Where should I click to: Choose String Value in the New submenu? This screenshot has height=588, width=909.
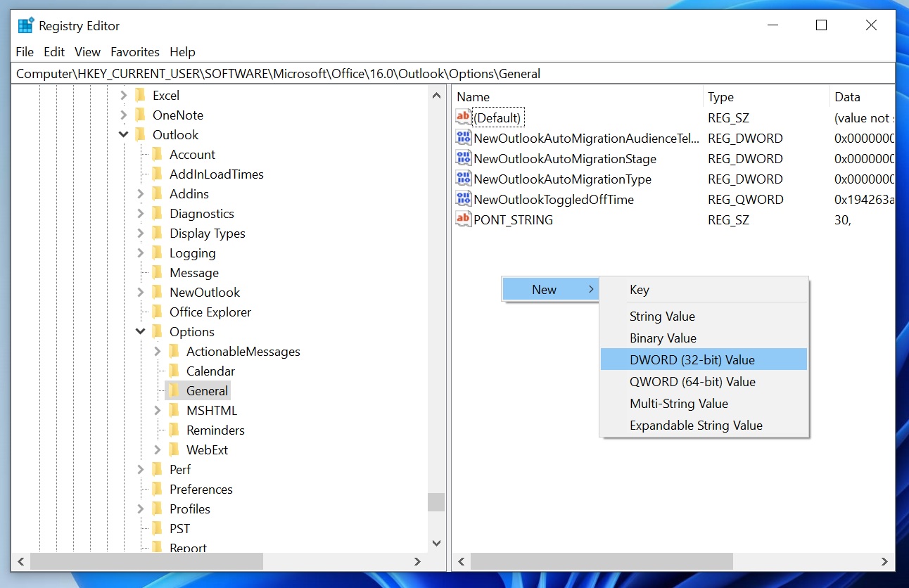click(704, 317)
